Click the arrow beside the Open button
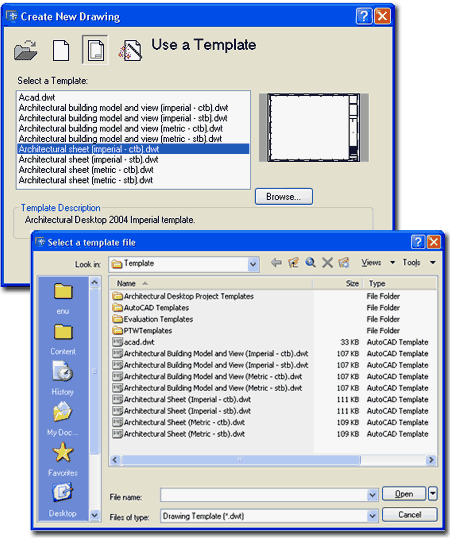450x538 pixels. pos(433,494)
